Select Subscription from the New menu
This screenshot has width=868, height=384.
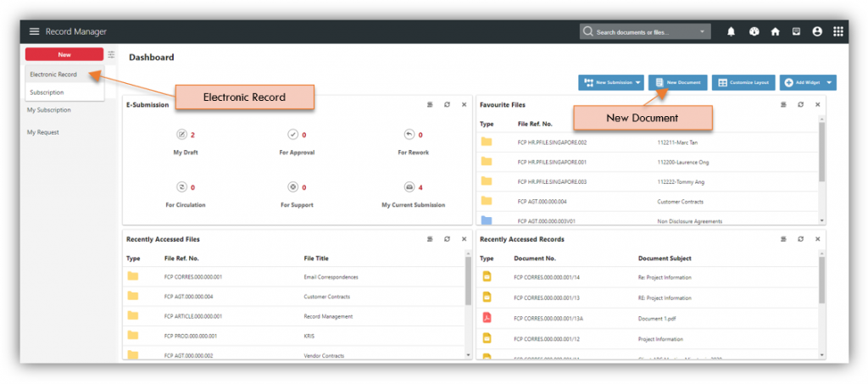(x=47, y=92)
